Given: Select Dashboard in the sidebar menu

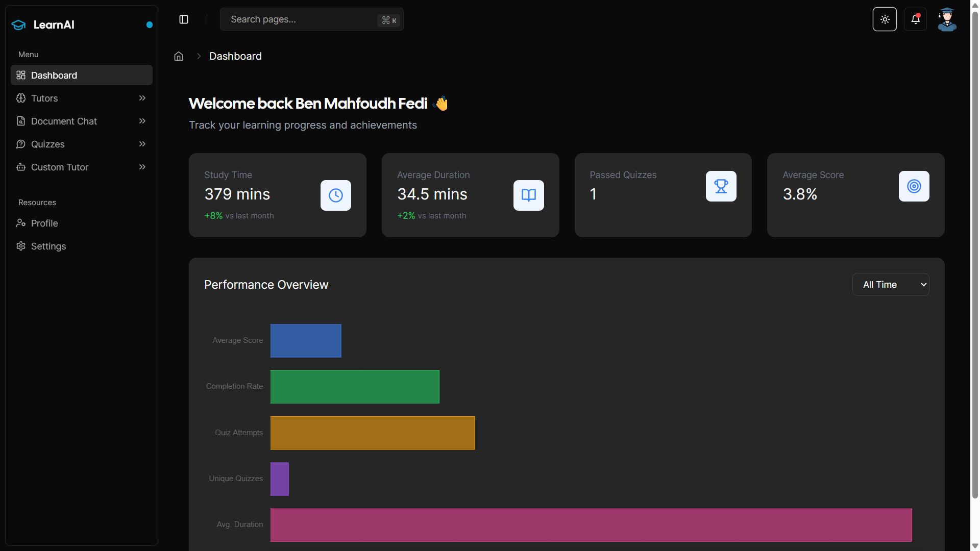Looking at the screenshot, I should pyautogui.click(x=54, y=76).
